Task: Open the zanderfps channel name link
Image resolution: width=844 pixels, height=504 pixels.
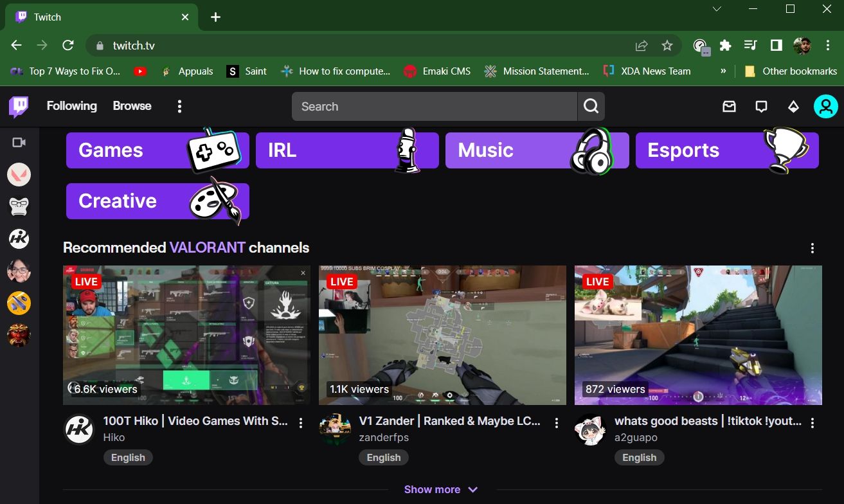Action: click(x=384, y=438)
